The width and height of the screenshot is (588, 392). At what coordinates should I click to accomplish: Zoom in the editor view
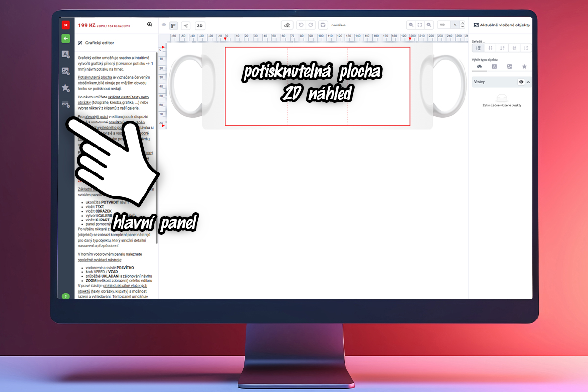click(429, 25)
